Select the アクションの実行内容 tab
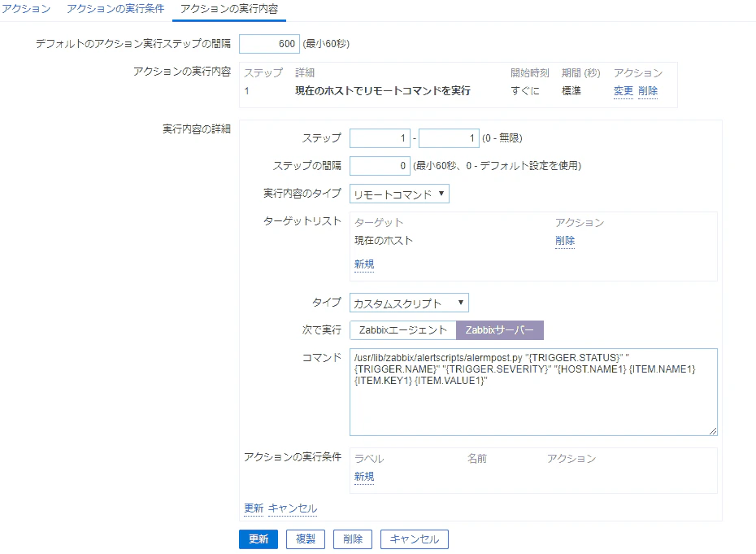 pyautogui.click(x=229, y=9)
